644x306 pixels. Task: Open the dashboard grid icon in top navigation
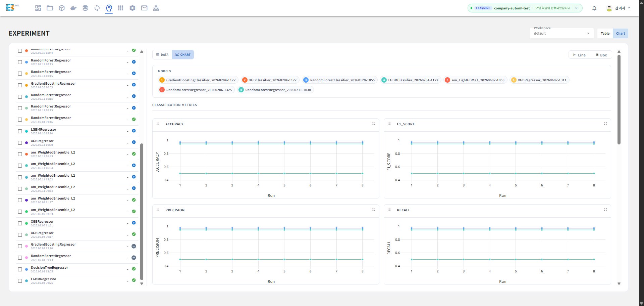38,8
